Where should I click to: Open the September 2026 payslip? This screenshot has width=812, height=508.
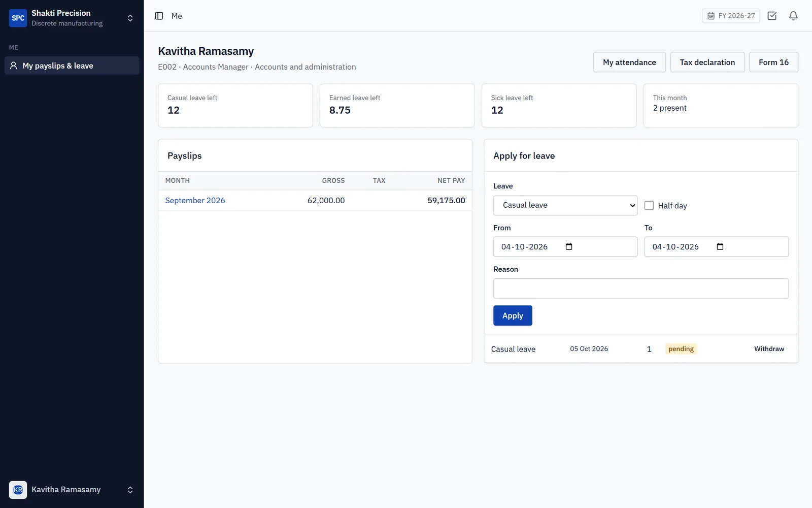coord(195,200)
